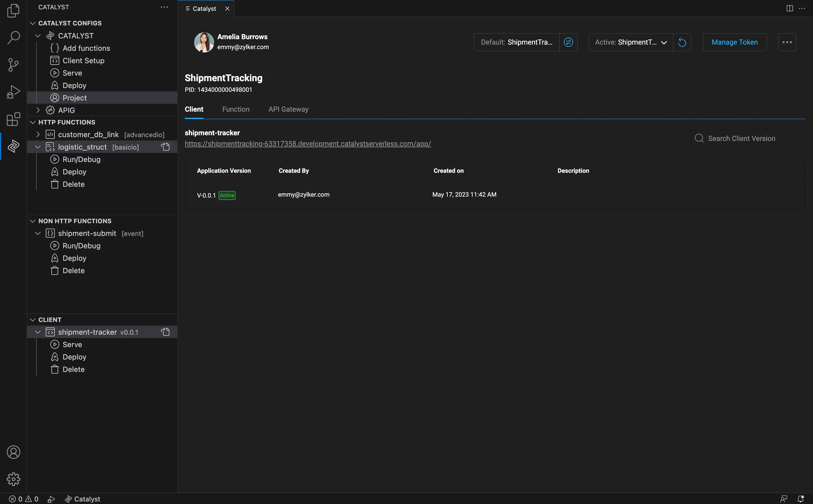Viewport: 813px width, 504px height.
Task: Open the header more options ellipsis button
Action: [787, 42]
